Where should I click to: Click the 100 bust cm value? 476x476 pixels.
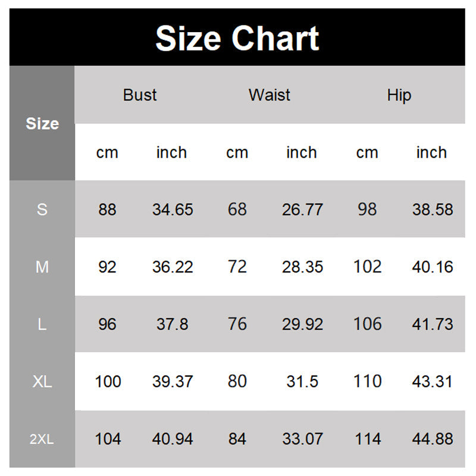click(108, 381)
